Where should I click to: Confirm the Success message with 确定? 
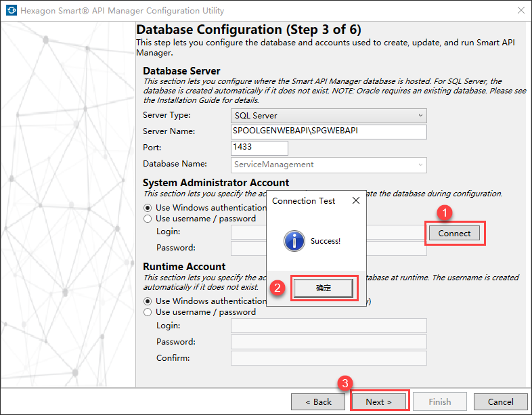tap(324, 288)
